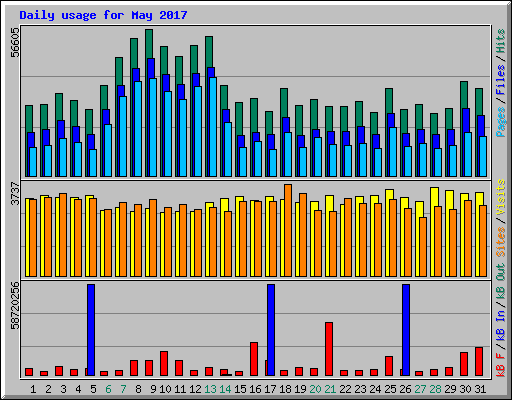Select day label 23 on the axis

[x=360, y=389]
